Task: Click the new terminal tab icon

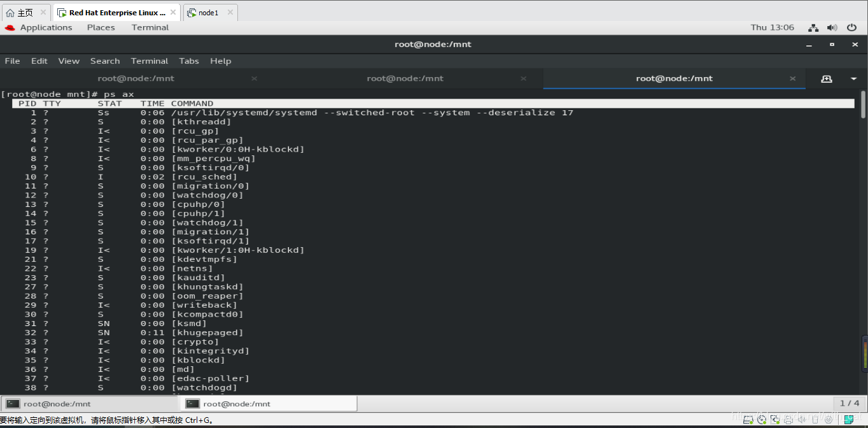Action: (827, 78)
